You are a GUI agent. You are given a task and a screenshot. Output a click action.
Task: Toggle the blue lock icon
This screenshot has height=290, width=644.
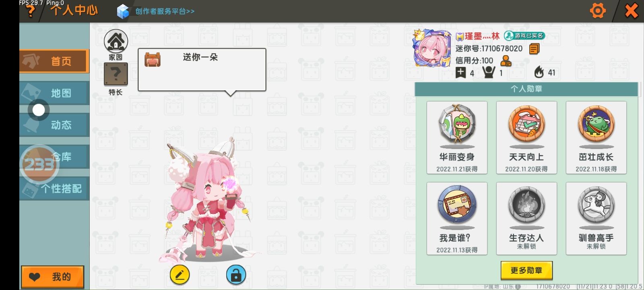pos(236,275)
